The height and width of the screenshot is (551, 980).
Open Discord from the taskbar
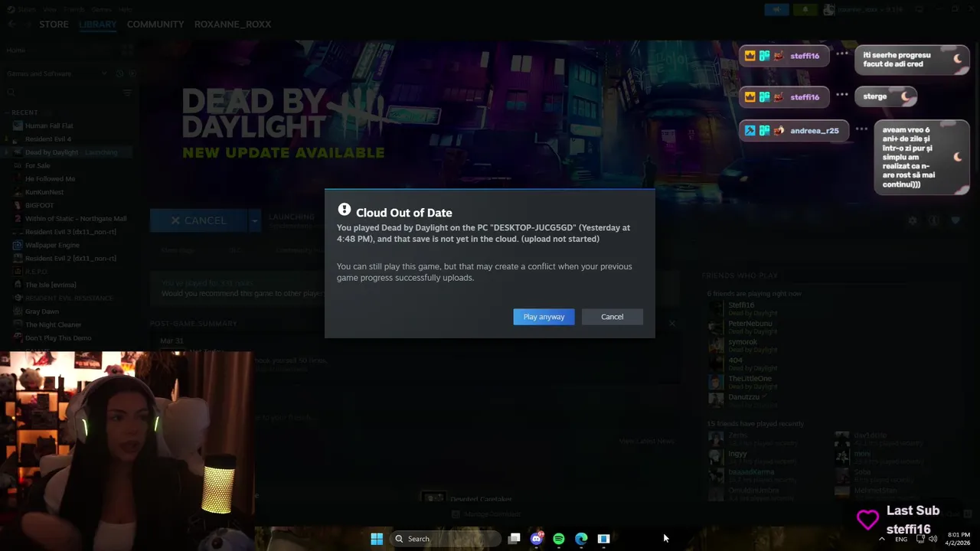point(537,539)
